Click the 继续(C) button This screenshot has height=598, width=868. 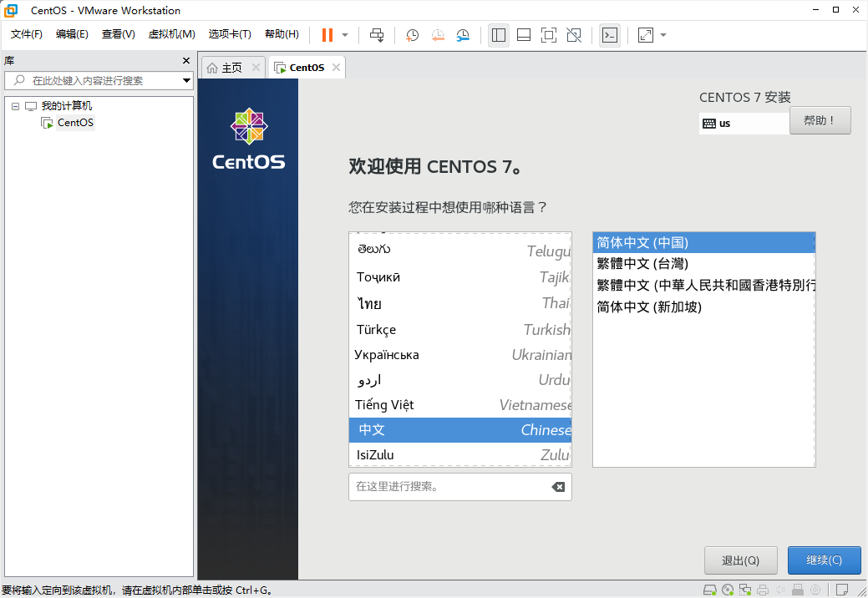(825, 560)
